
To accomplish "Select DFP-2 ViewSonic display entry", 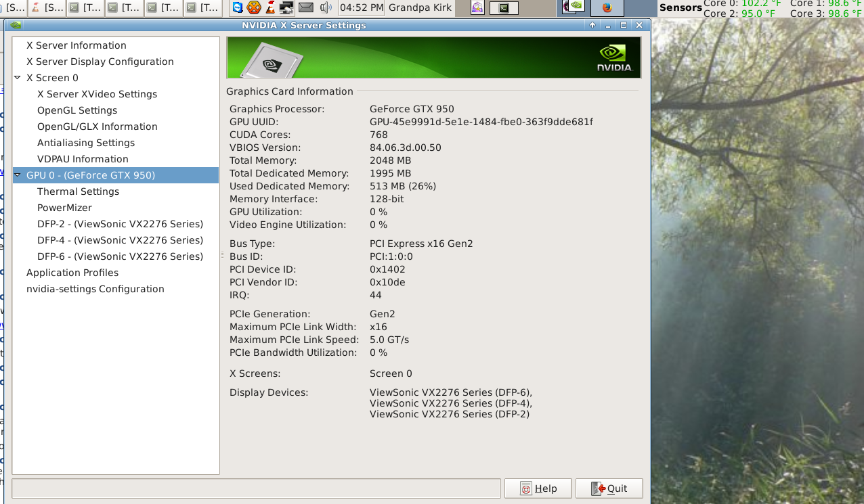I will 121,224.
